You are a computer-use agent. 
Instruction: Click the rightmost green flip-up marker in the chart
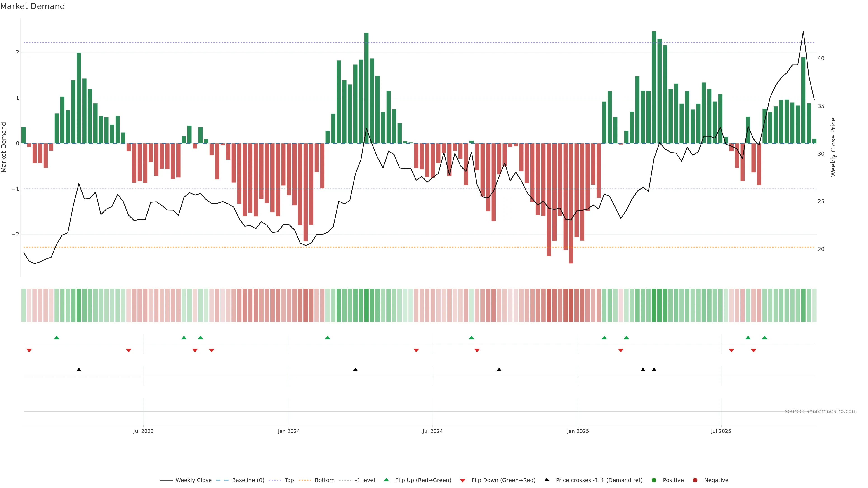tap(764, 338)
